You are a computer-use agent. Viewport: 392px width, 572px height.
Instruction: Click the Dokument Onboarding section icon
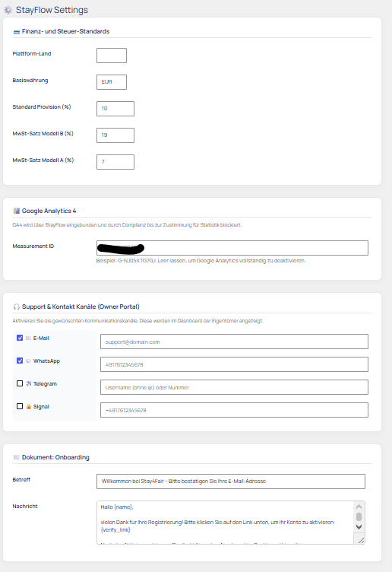[x=17, y=457]
